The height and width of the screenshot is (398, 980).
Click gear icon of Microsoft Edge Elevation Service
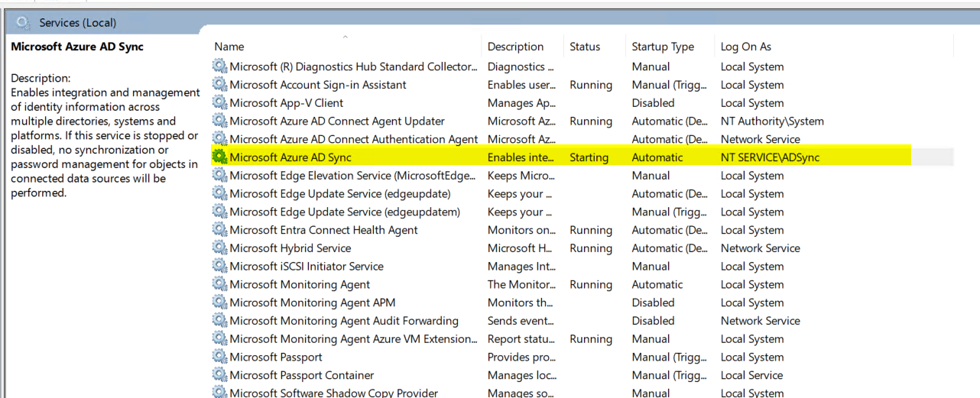click(220, 176)
